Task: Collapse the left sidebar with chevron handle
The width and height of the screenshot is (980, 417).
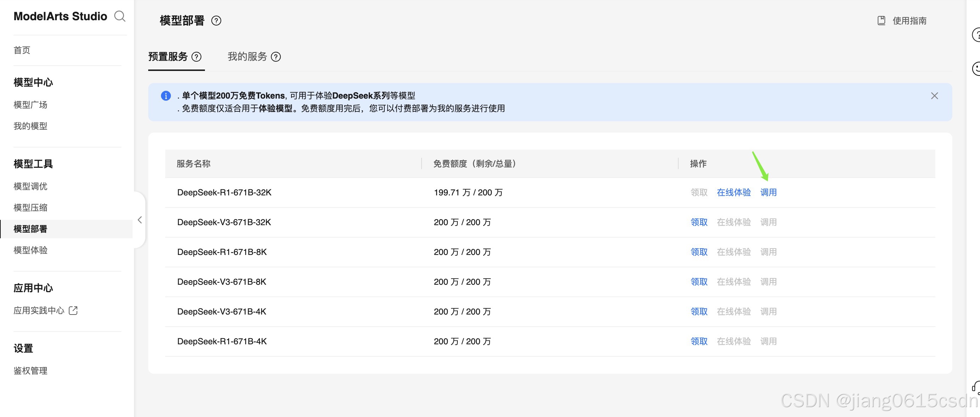Action: (x=140, y=220)
